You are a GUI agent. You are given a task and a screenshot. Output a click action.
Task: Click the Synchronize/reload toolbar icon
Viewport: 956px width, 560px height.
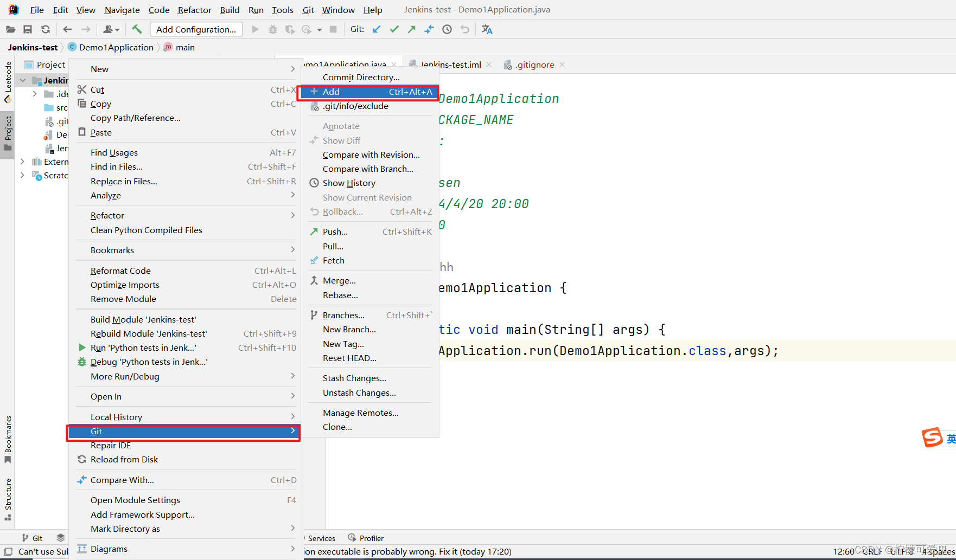tap(46, 29)
